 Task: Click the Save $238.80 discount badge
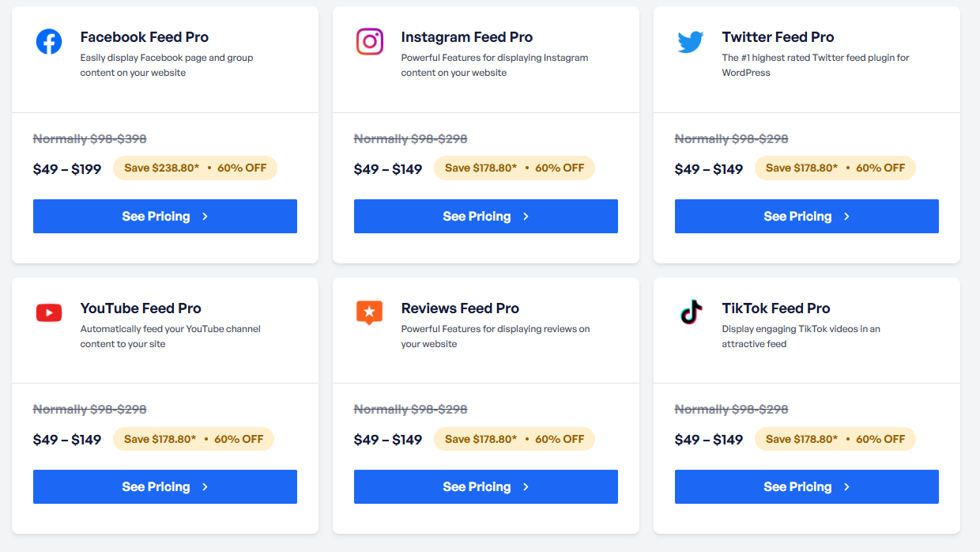(x=195, y=168)
